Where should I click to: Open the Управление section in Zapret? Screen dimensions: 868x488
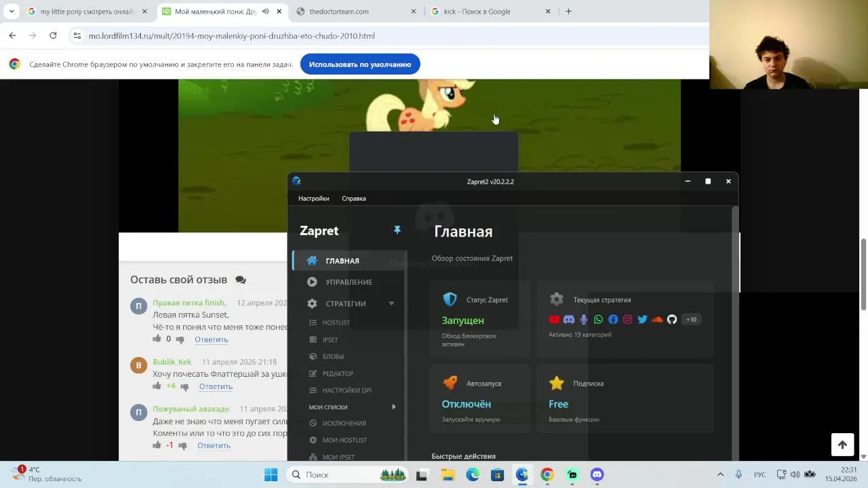point(349,282)
